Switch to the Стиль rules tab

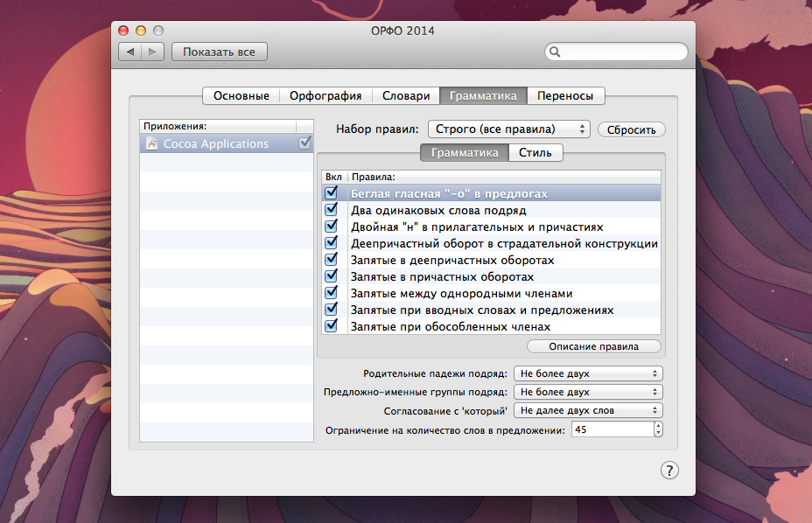(535, 153)
